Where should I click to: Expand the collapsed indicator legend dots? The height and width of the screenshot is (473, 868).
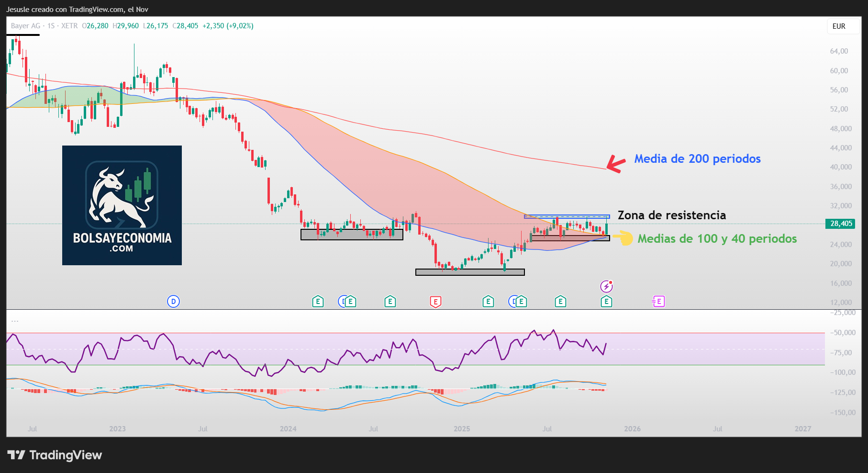point(15,321)
